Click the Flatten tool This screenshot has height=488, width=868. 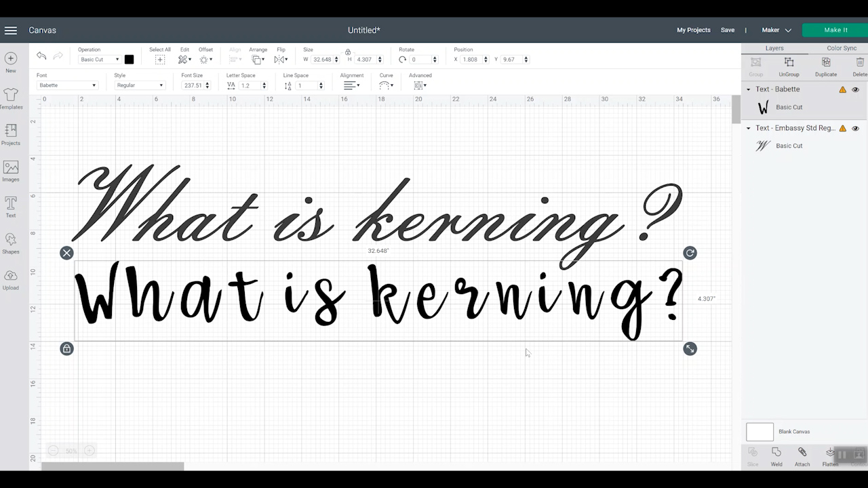[830, 452]
